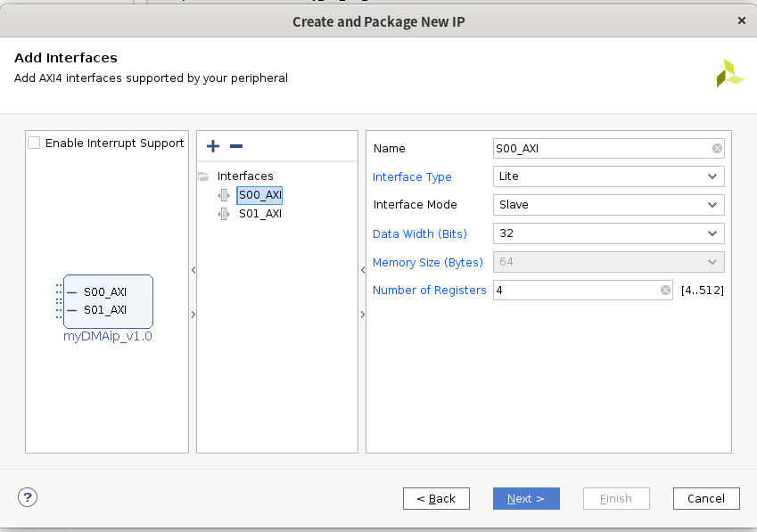
Task: Click the help question mark icon
Action: coord(28,498)
